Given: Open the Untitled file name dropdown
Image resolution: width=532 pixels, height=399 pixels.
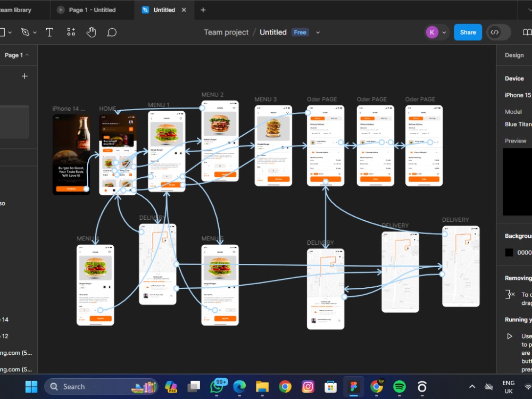Looking at the screenshot, I should pos(318,32).
